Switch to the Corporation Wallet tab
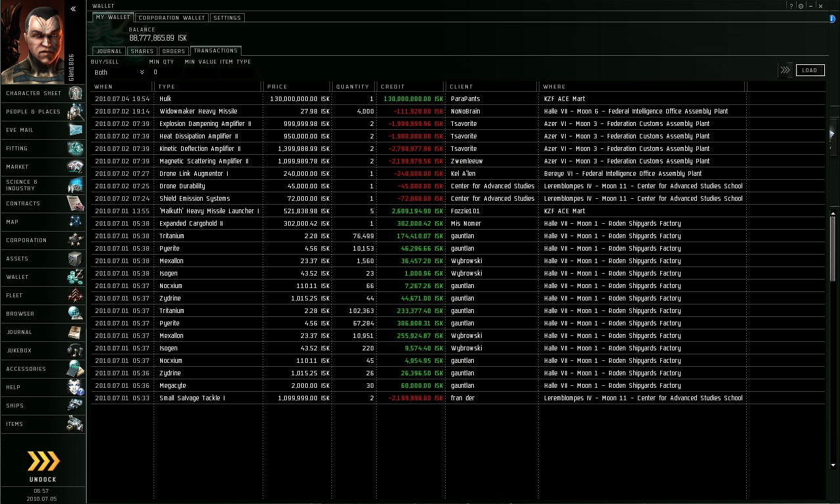 (172, 18)
